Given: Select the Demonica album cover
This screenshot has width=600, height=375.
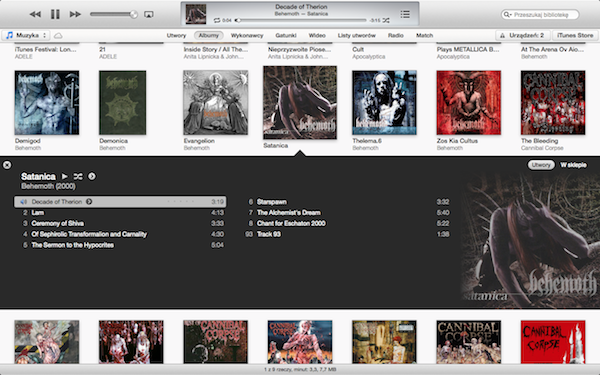Looking at the screenshot, I should pyautogui.click(x=122, y=103).
